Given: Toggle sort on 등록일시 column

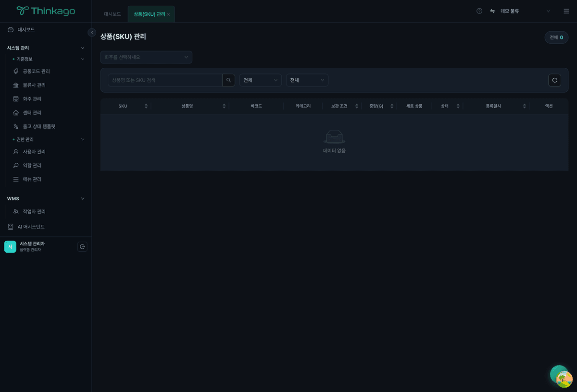Looking at the screenshot, I should coord(524,106).
